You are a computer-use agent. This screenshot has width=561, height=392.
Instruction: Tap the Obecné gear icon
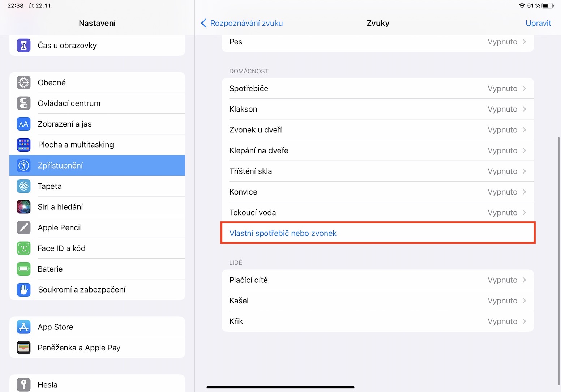point(24,82)
